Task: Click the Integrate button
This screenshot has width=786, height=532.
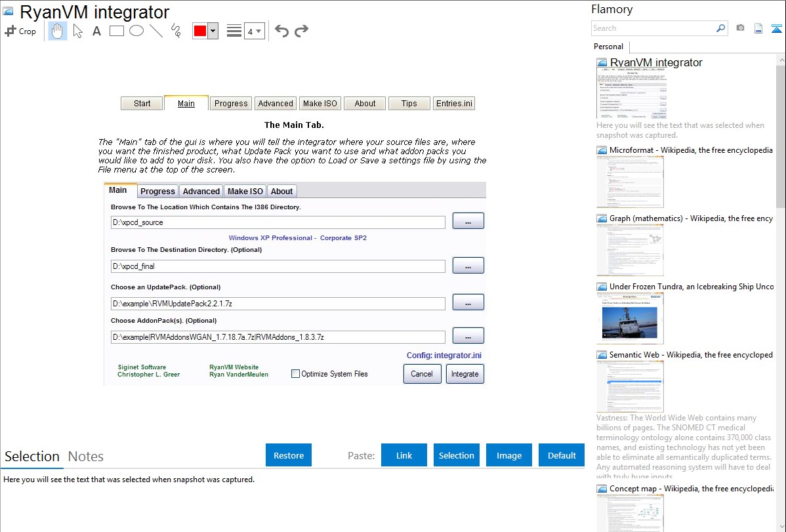Action: point(465,374)
